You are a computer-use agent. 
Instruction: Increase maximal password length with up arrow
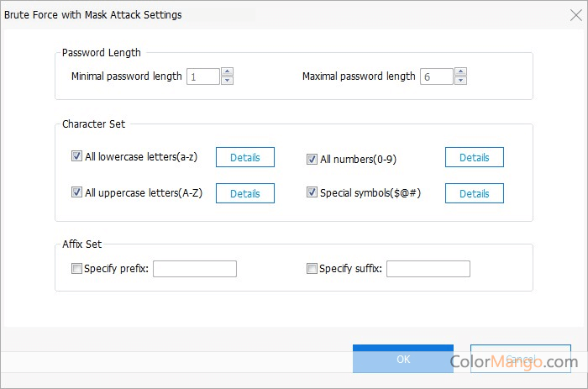click(460, 72)
